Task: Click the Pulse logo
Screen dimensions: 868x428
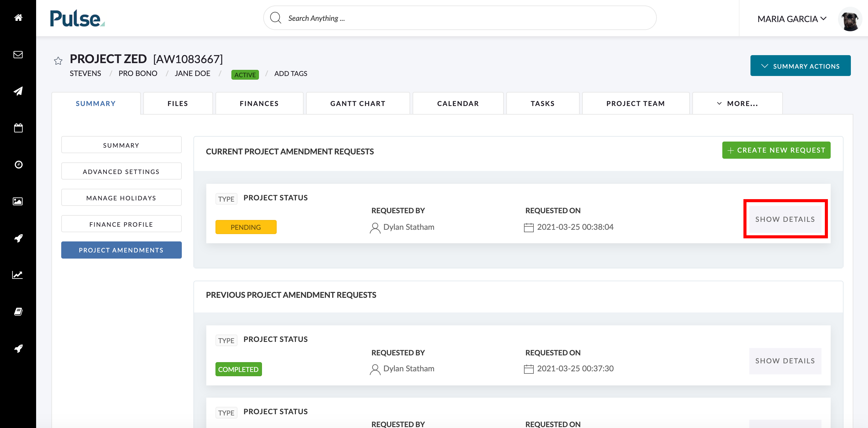Action: click(x=77, y=18)
